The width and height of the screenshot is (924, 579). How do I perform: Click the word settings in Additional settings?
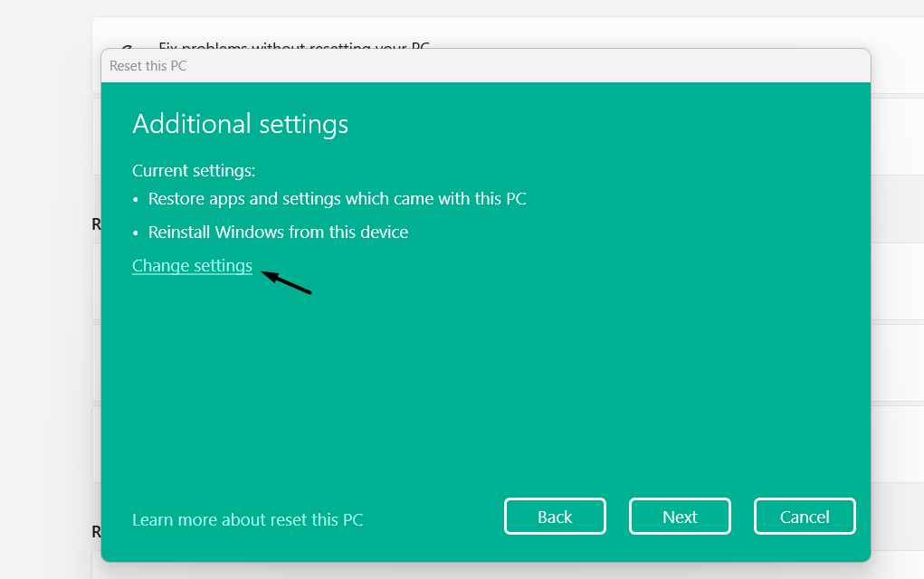click(303, 126)
